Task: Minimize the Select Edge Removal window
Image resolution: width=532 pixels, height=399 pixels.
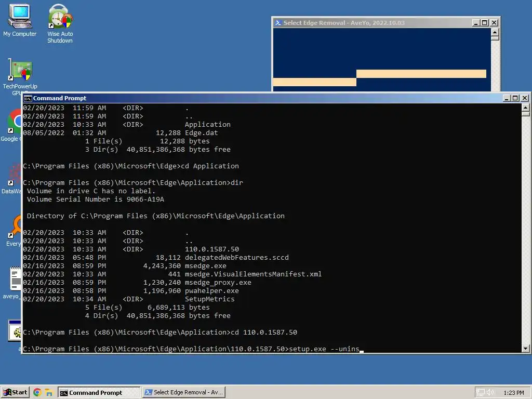Action: click(476, 23)
